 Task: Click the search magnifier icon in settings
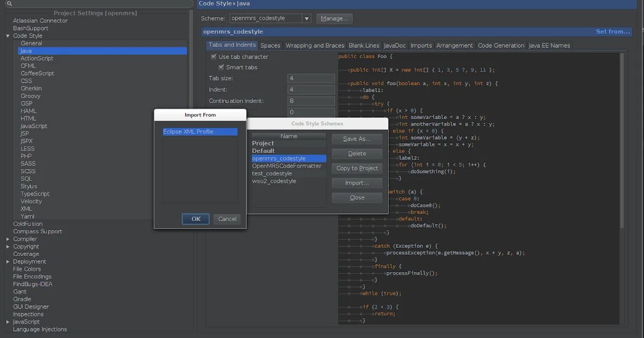click(9, 4)
